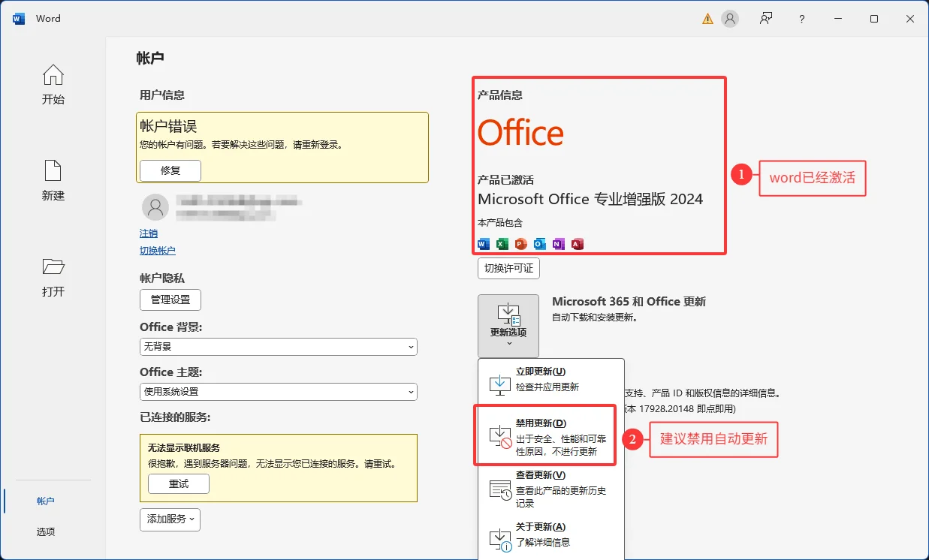Choose Disable Updates (禁用更新) menu entry
The width and height of the screenshot is (929, 560).
tap(551, 435)
